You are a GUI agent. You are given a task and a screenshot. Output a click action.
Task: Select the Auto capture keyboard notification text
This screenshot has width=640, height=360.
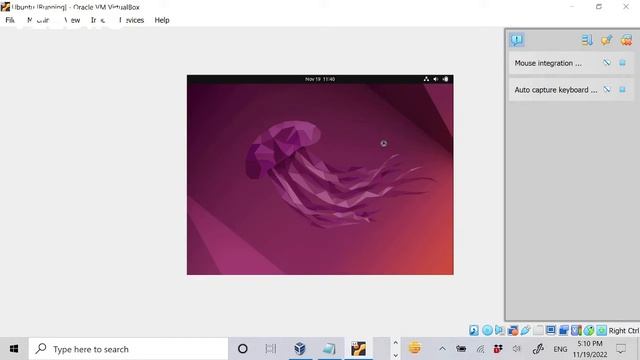click(x=556, y=90)
